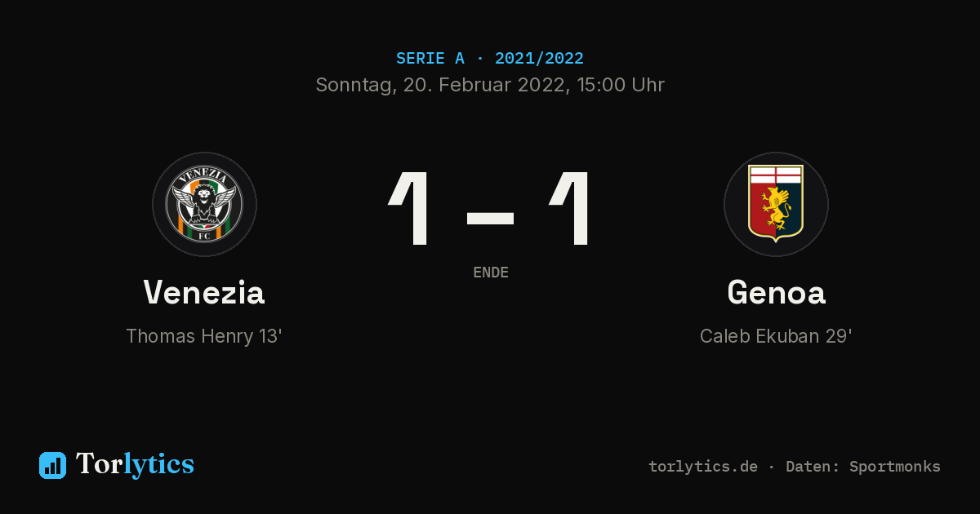Select the Venezia team name
This screenshot has width=980, height=514.
click(x=204, y=292)
